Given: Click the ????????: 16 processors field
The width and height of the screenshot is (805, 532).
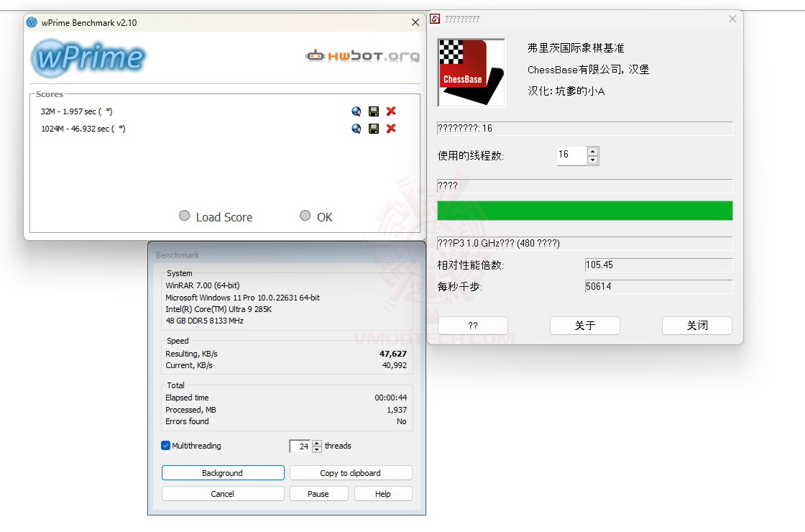Looking at the screenshot, I should (x=585, y=129).
